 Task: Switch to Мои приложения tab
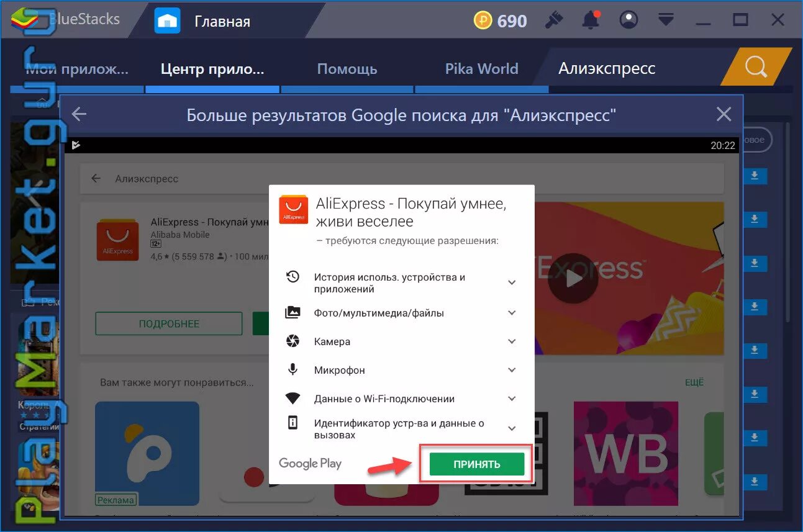pyautogui.click(x=78, y=69)
